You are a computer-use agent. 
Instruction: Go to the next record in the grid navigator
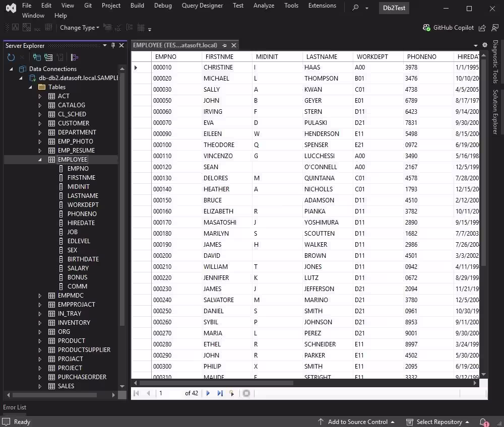(x=208, y=393)
